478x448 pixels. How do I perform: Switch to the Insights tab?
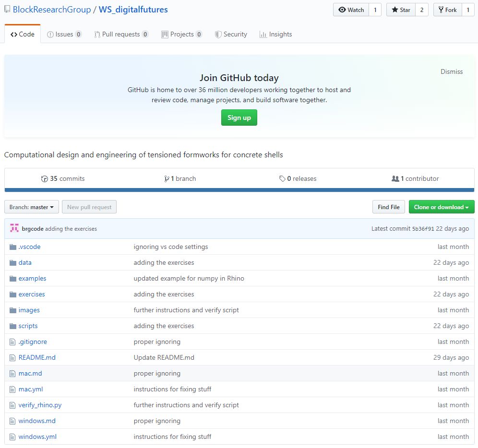tap(275, 34)
